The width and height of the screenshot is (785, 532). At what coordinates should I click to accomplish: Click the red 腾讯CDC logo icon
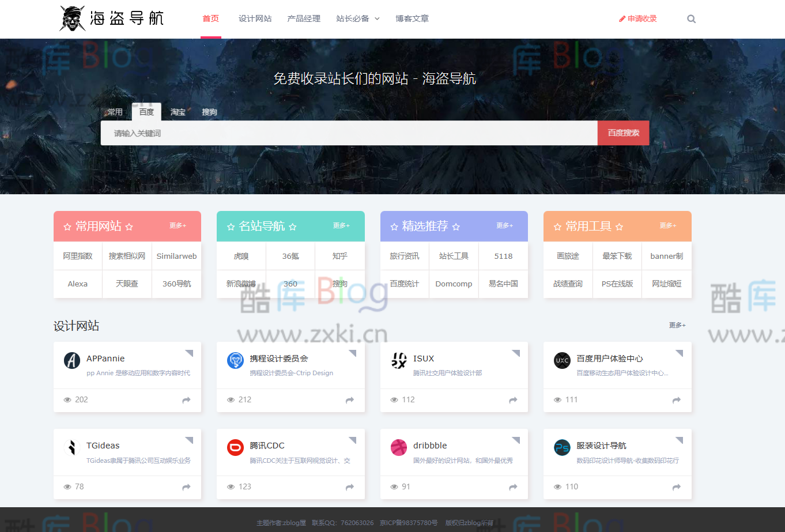pos(235,447)
